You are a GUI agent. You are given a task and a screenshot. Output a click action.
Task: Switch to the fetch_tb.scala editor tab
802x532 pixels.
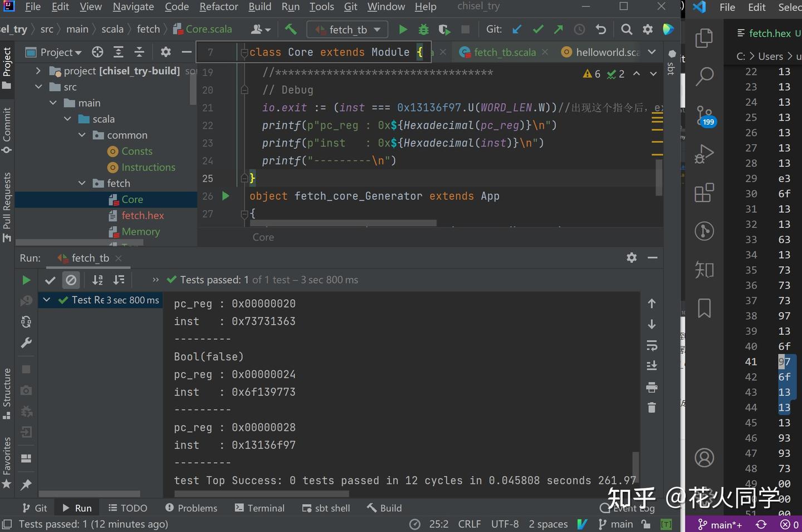pos(504,52)
